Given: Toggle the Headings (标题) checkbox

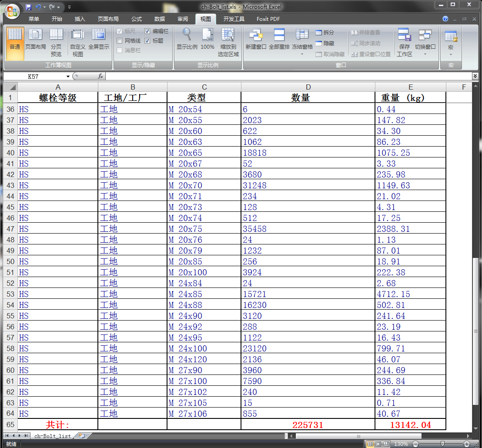Looking at the screenshot, I should pyautogui.click(x=147, y=40).
